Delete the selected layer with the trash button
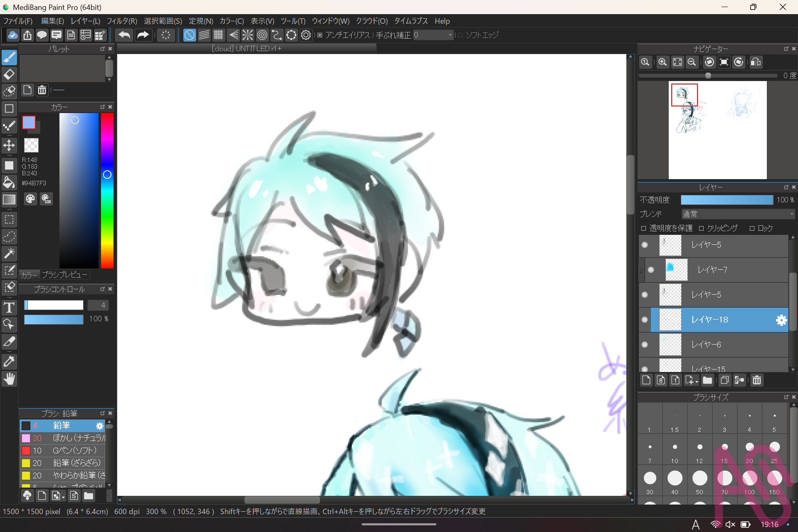 (x=756, y=380)
